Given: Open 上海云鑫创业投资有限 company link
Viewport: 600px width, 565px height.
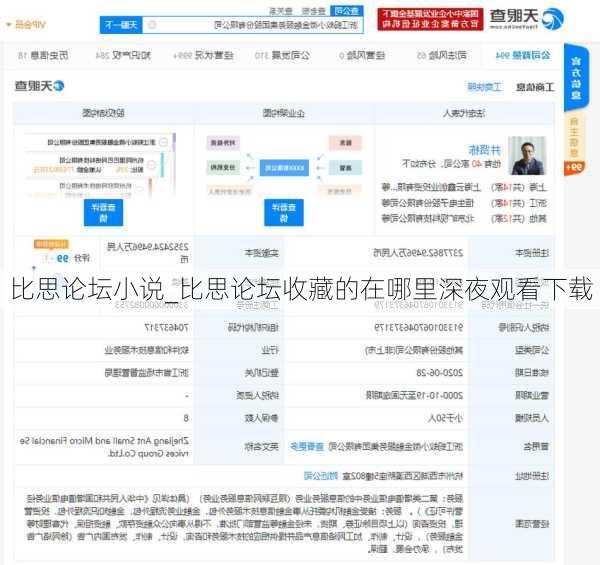Looking at the screenshot, I should point(430,187).
